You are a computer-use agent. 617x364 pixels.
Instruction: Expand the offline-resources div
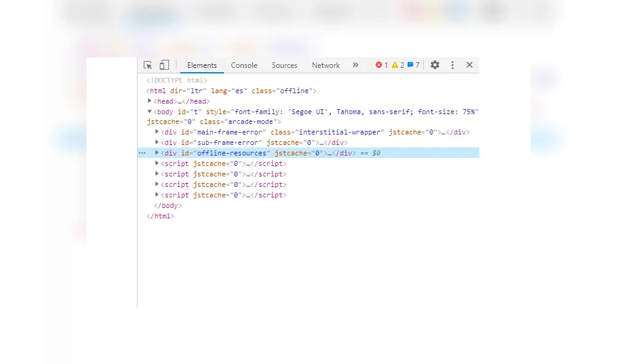(157, 152)
